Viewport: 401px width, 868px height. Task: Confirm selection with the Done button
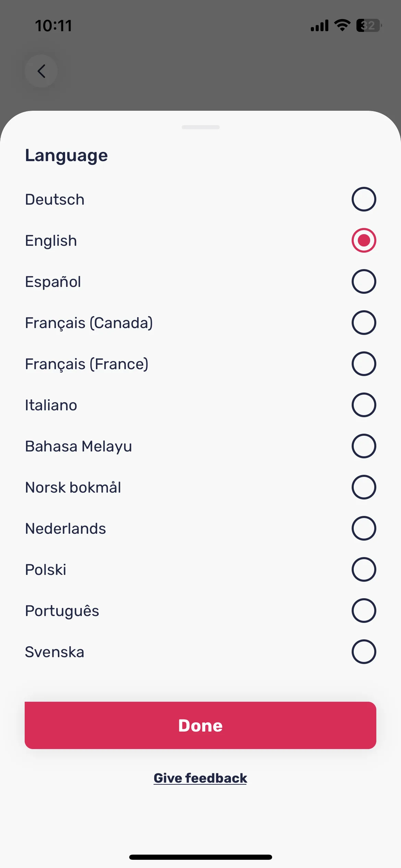(200, 725)
